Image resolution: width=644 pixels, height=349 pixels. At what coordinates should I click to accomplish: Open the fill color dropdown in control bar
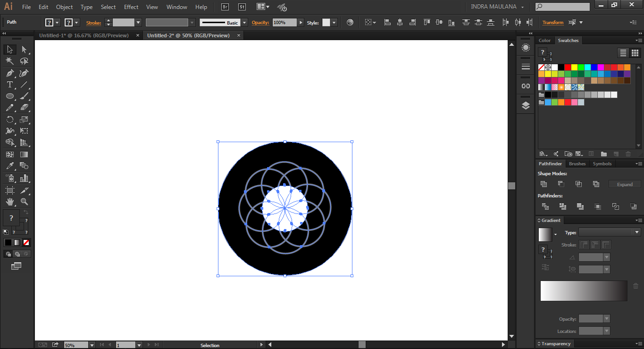point(57,22)
